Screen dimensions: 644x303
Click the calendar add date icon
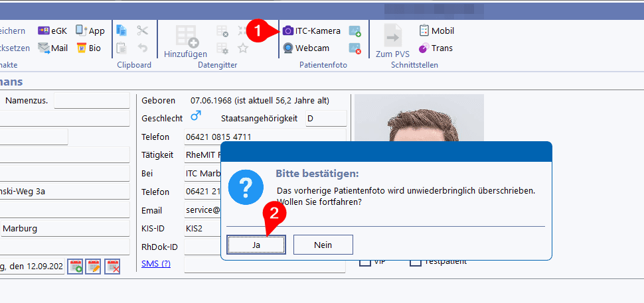(x=76, y=267)
